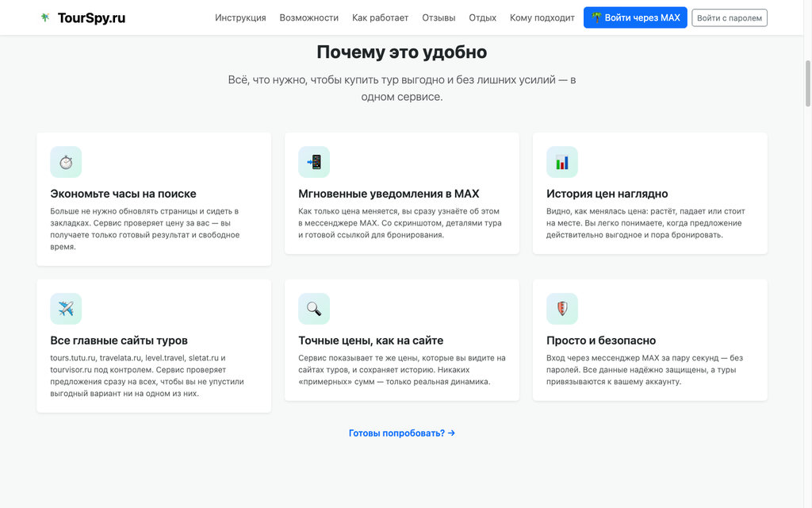
Task: Click the paragraph listing tours.tutu.ru, travelata.ru
Action: pyautogui.click(x=147, y=375)
